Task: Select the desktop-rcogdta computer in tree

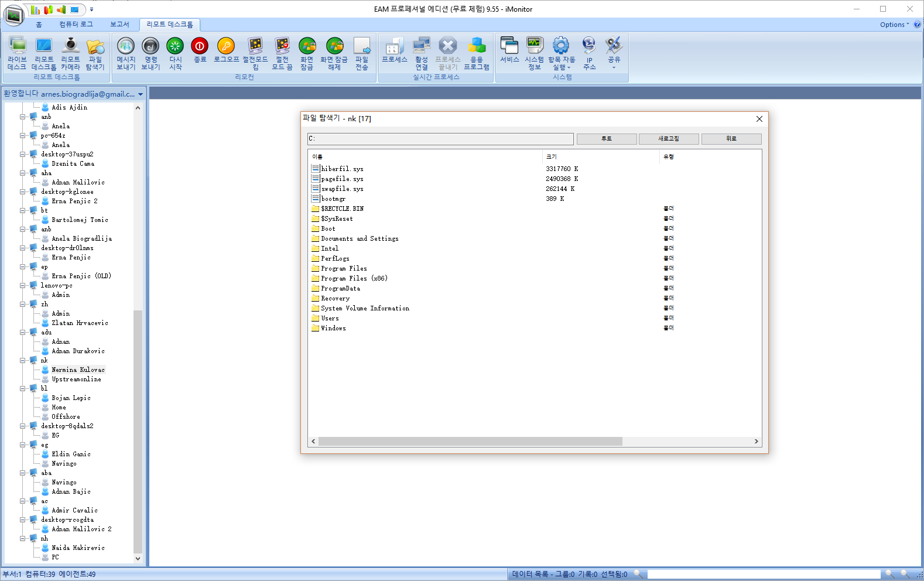Action: pyautogui.click(x=67, y=520)
